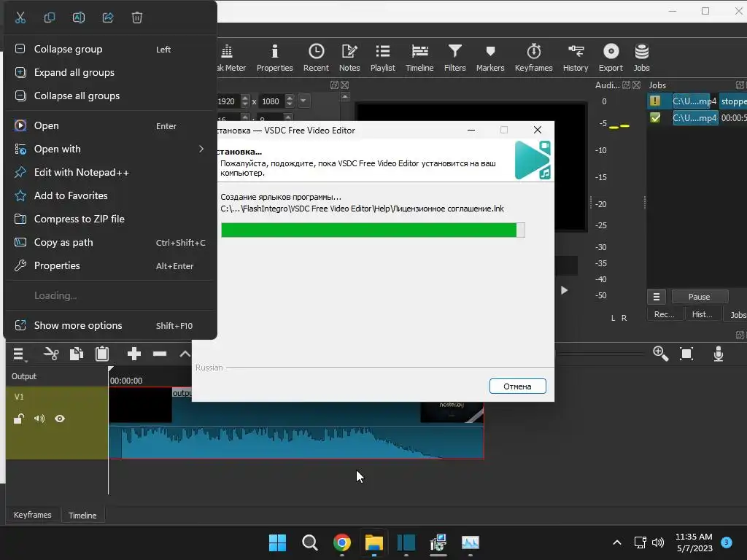Open the Jobs toolbar button
Image resolution: width=747 pixels, height=560 pixels.
click(641, 58)
